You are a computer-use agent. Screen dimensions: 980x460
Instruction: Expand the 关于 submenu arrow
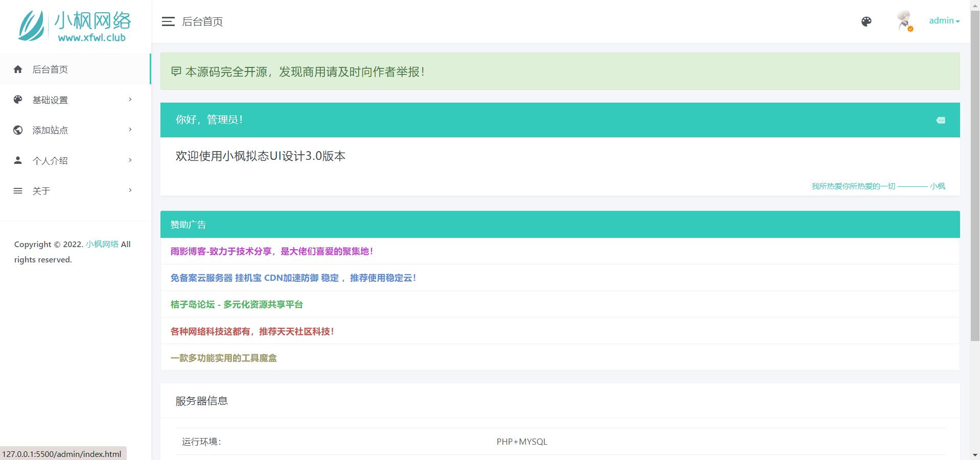pyautogui.click(x=130, y=190)
